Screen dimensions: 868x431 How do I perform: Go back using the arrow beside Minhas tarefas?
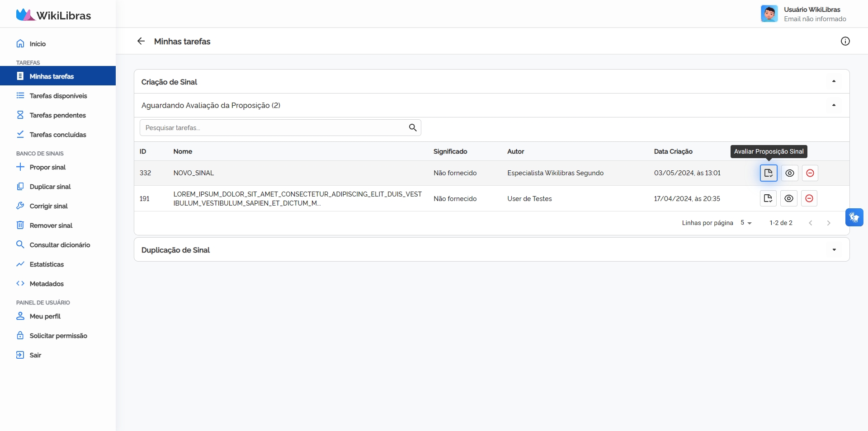pos(141,41)
